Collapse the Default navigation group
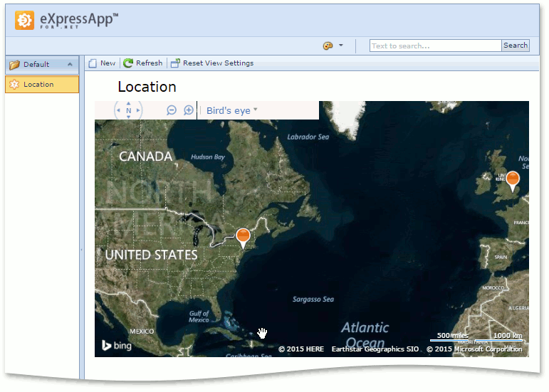 (x=70, y=64)
